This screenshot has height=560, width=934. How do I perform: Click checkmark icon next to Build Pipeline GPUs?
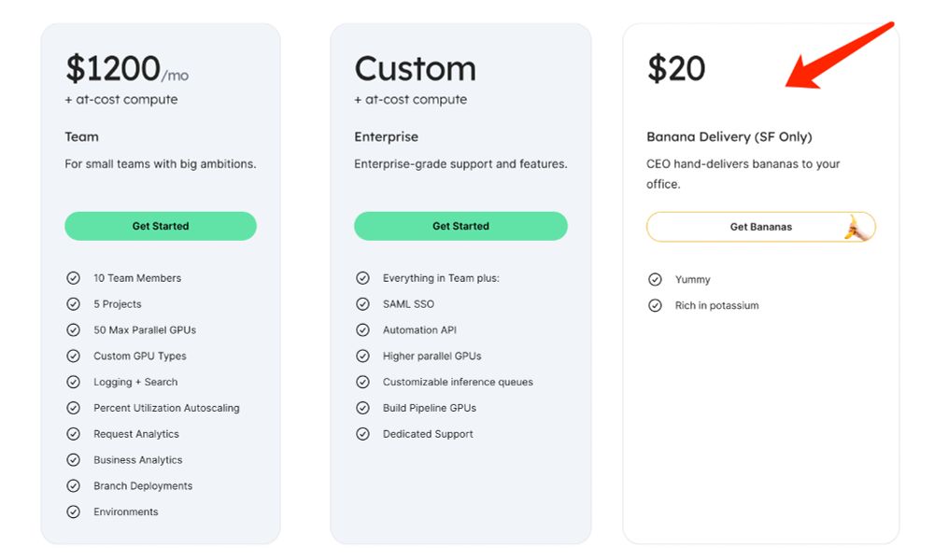point(362,408)
